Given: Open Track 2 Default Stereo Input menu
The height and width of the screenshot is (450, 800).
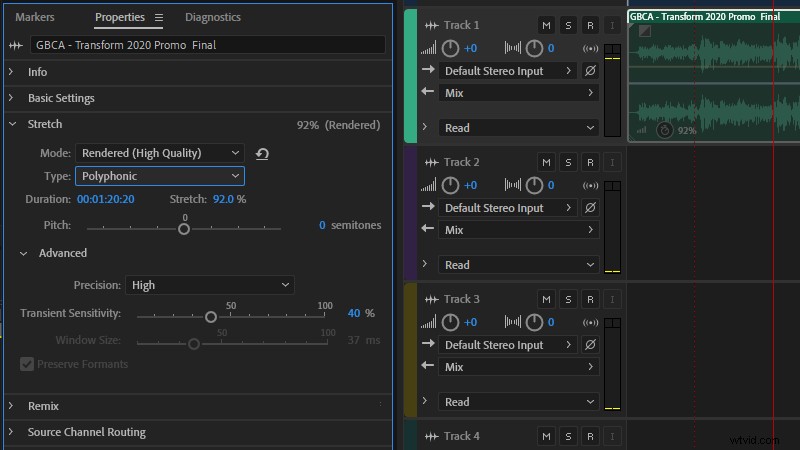Looking at the screenshot, I should 508,208.
